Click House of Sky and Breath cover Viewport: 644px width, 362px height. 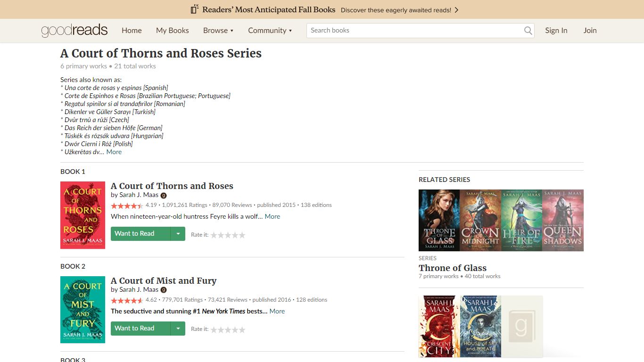click(480, 326)
